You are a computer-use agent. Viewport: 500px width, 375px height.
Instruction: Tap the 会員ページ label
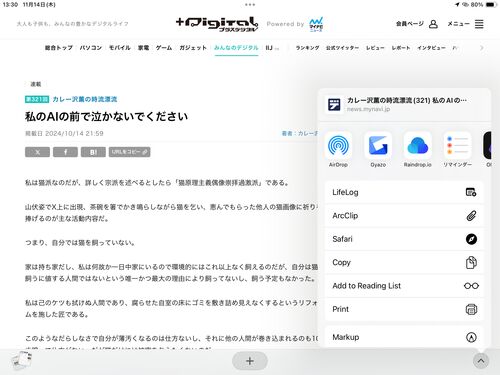click(x=410, y=24)
